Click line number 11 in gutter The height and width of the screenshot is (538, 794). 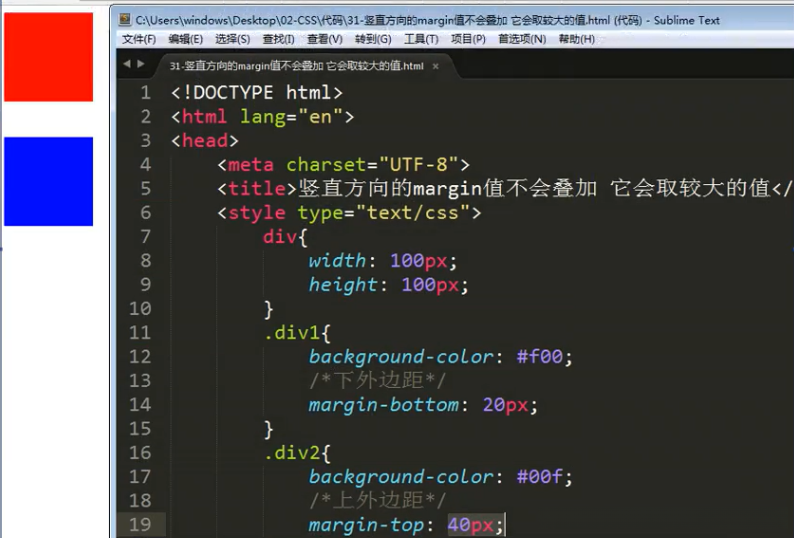tap(140, 333)
